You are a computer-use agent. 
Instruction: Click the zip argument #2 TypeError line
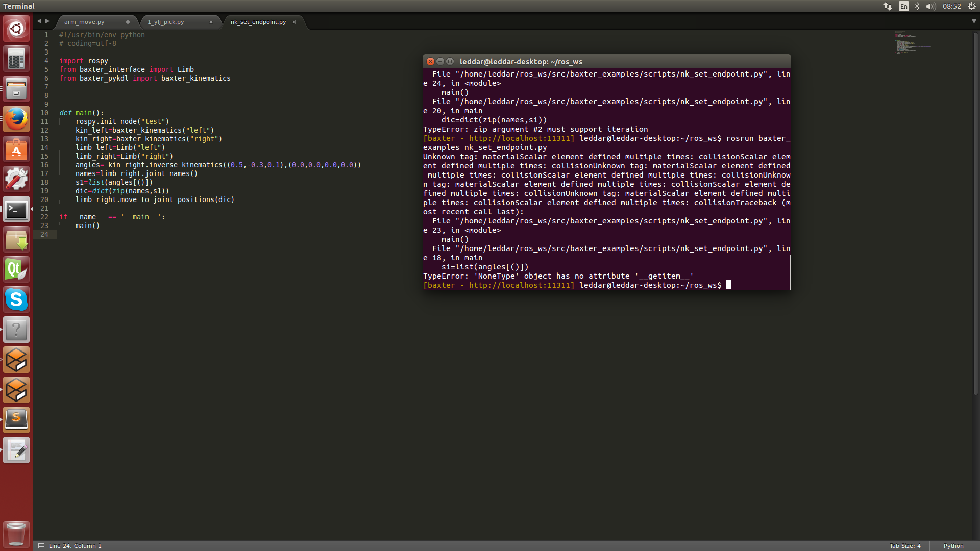point(535,129)
